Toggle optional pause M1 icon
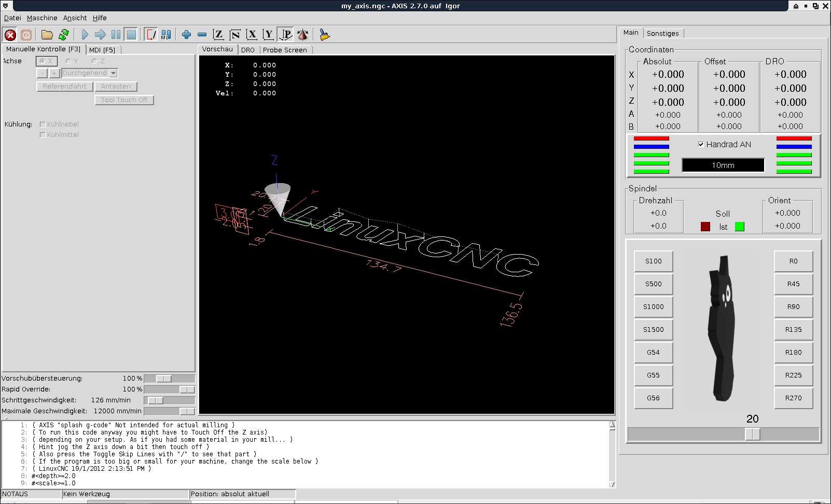The height and width of the screenshot is (504, 831). pos(166,35)
